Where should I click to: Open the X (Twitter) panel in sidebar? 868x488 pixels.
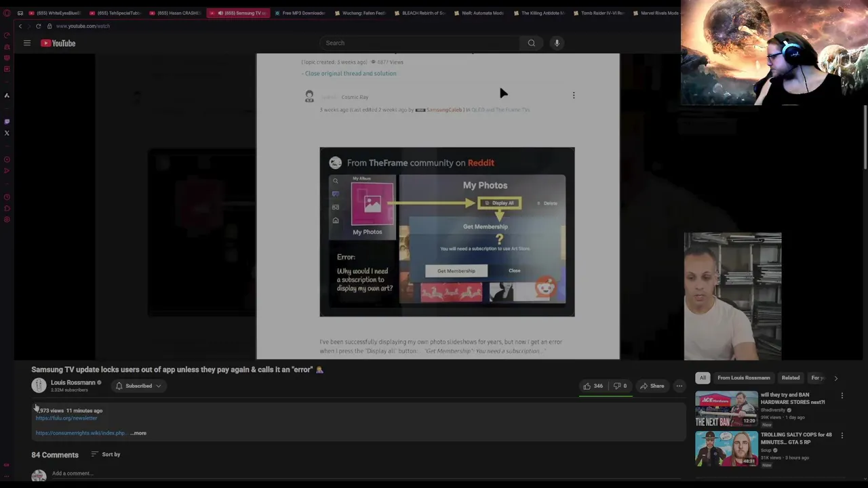point(7,133)
